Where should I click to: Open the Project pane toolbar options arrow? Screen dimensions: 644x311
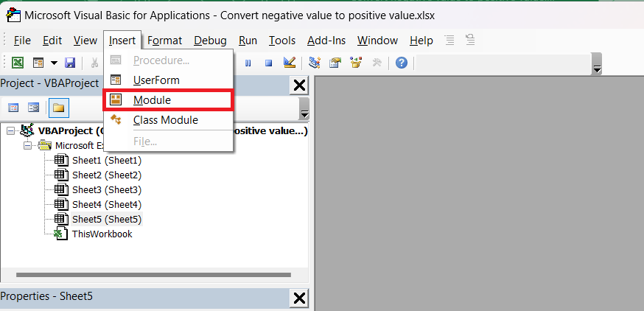pyautogui.click(x=304, y=108)
